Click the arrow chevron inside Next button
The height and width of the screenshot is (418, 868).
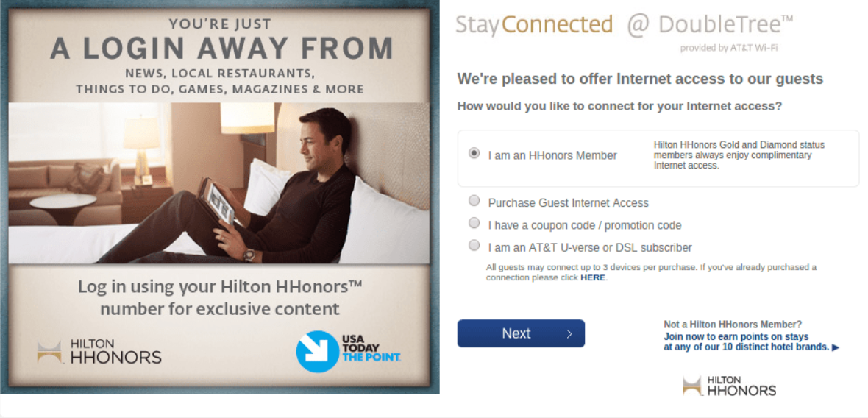tap(569, 334)
